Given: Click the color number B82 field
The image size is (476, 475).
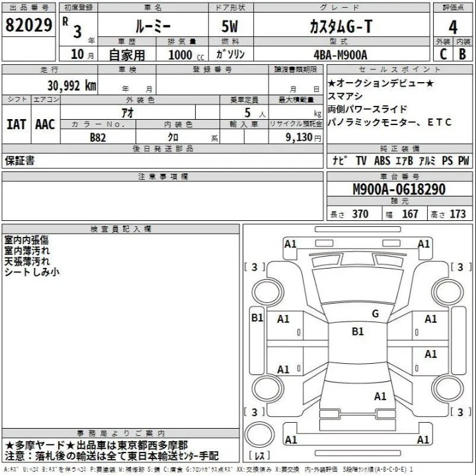Looking at the screenshot, I should (98, 138).
